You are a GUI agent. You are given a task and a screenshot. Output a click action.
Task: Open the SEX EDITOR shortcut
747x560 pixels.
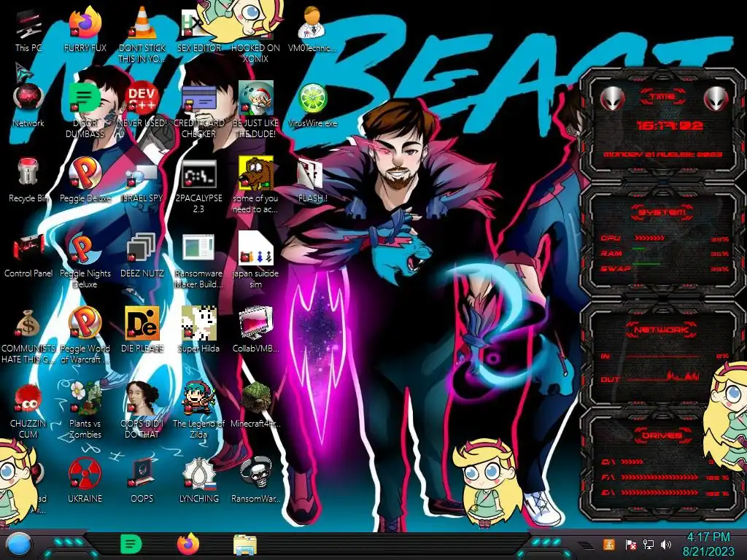198,29
